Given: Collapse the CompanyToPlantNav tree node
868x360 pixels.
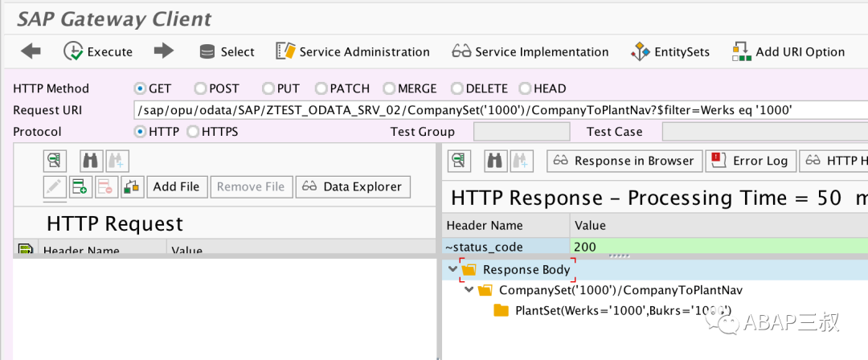Looking at the screenshot, I should [469, 289].
